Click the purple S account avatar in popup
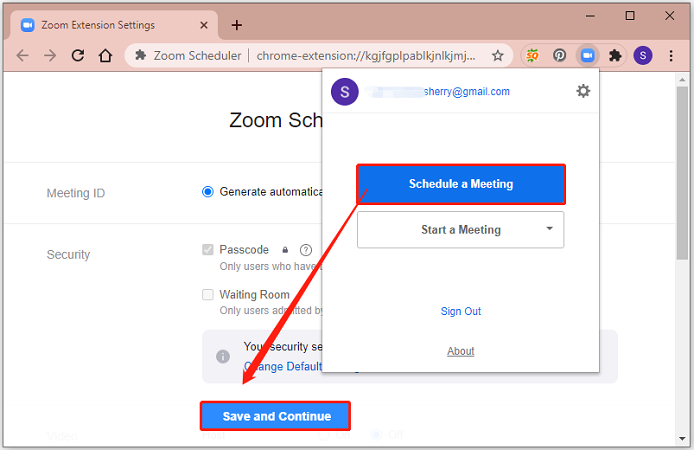This screenshot has height=450, width=694. tap(344, 92)
